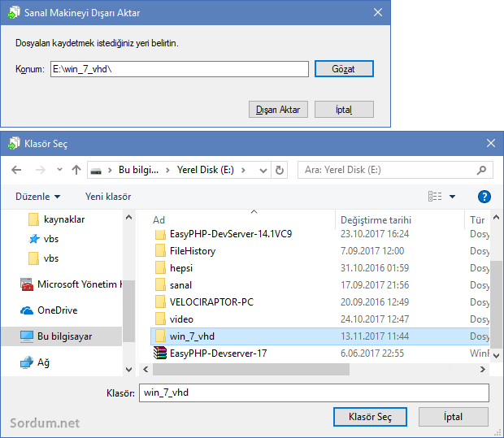Viewport: 504px width, 438px height.
Task: Focus the Konum path input field
Action: point(180,69)
